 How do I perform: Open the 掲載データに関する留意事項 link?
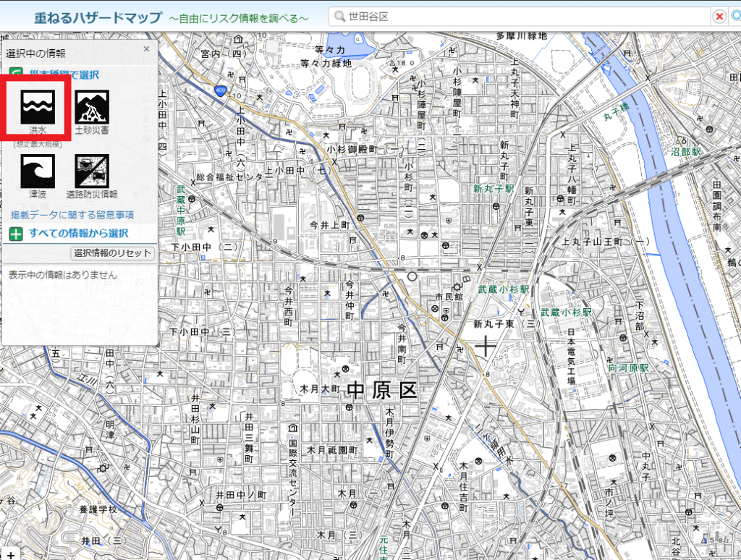click(x=72, y=215)
